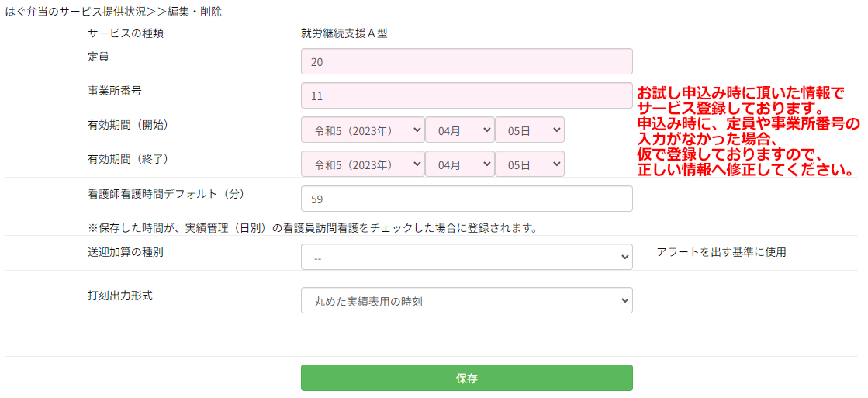This screenshot has height=398, width=868.
Task: Click the 有効期間（終了） label text
Action: click(x=129, y=158)
